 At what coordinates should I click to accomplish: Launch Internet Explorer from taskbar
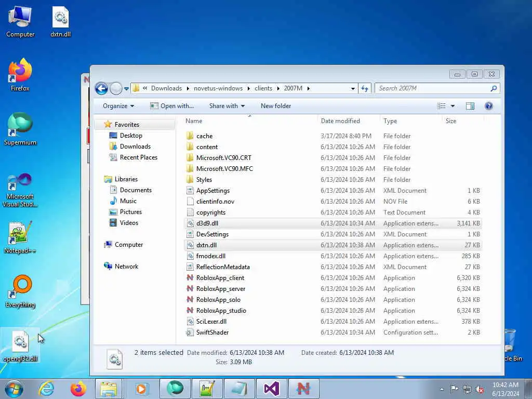pos(46,389)
